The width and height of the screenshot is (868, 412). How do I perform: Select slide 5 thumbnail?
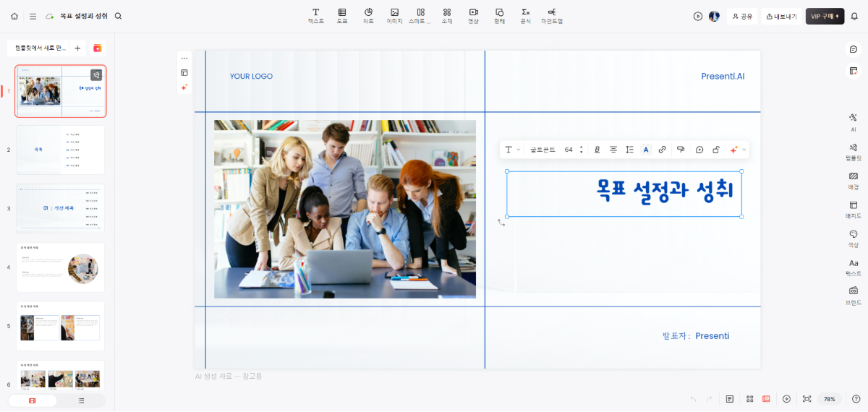[x=61, y=326]
